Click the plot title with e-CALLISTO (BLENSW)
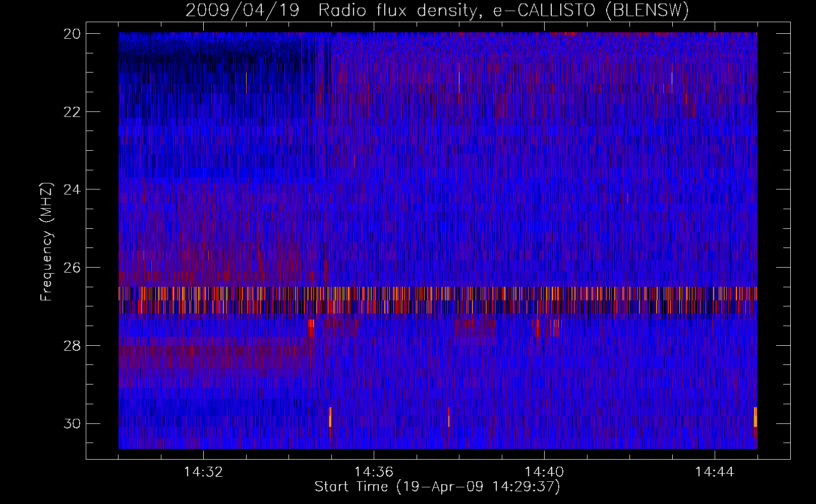This screenshot has height=504, width=816. pos(437,10)
